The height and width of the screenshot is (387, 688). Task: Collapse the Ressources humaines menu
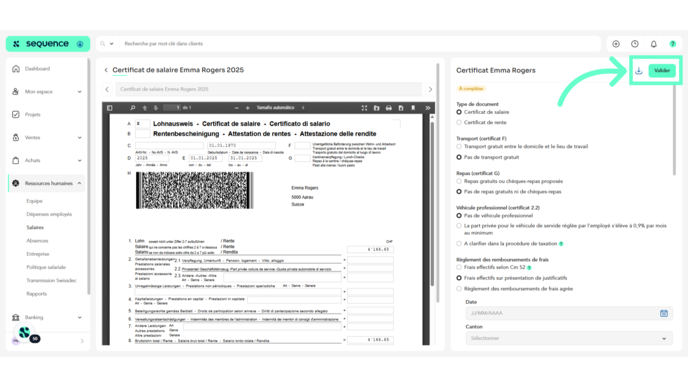pyautogui.click(x=79, y=183)
